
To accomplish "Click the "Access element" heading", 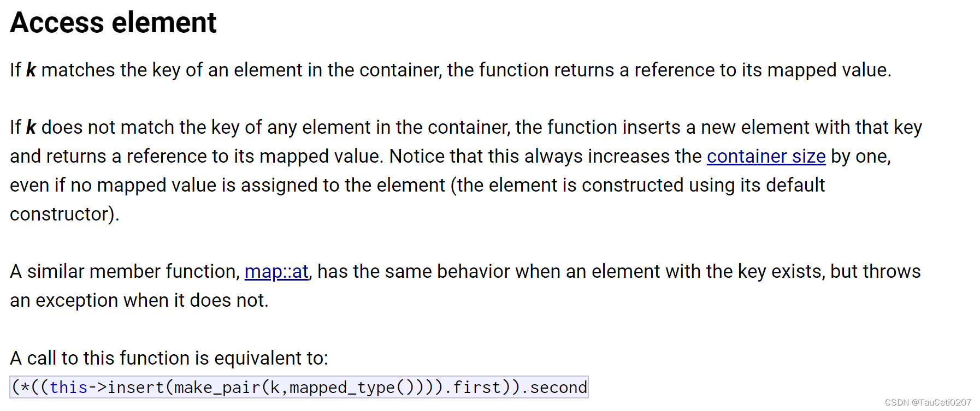I will coord(113,22).
